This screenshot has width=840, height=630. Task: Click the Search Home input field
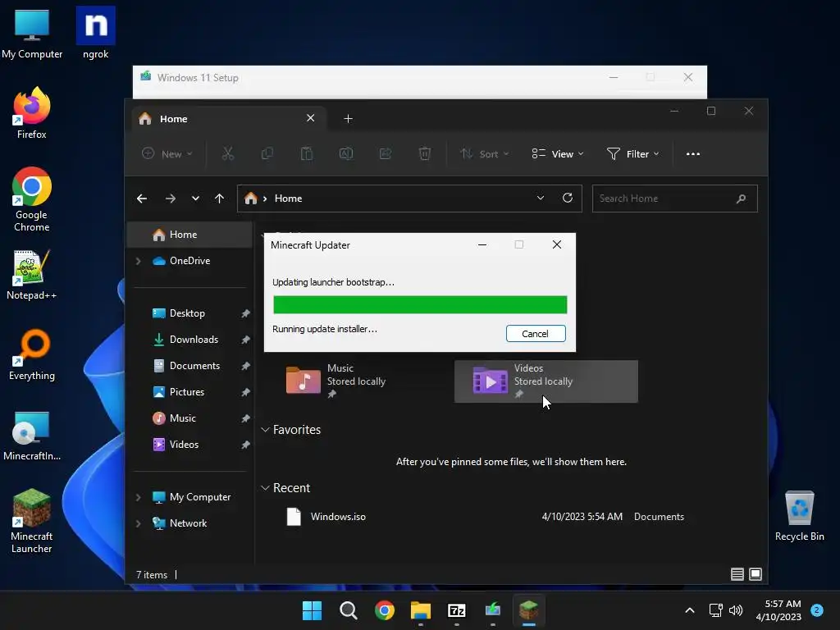tap(674, 199)
